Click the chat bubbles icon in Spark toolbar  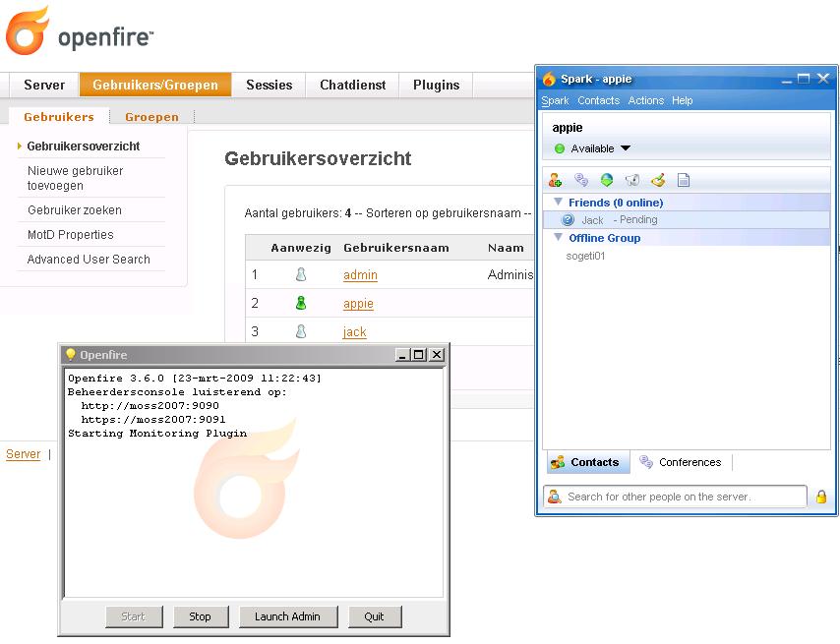(x=581, y=180)
